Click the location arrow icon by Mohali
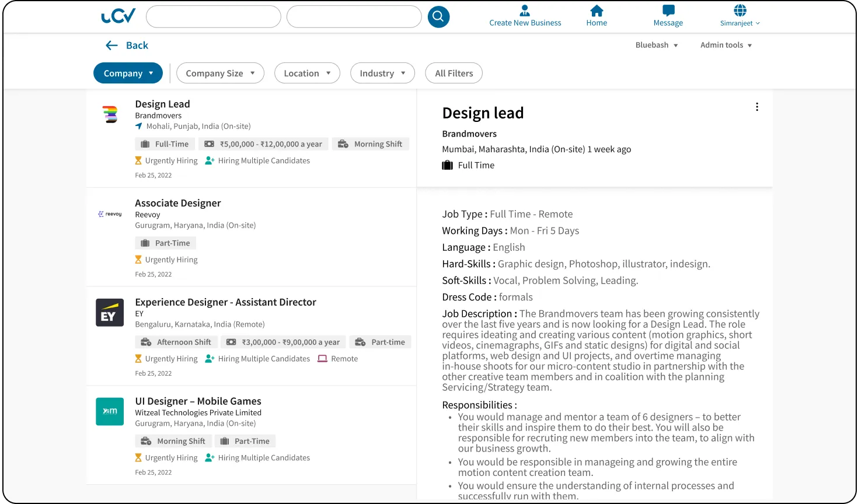This screenshot has width=858, height=504. 139,126
